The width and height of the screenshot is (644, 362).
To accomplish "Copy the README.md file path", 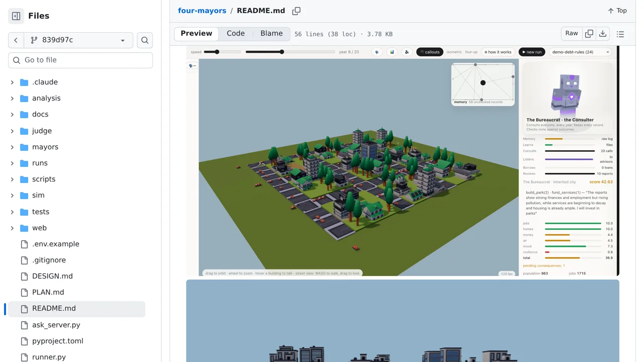I will (x=296, y=11).
